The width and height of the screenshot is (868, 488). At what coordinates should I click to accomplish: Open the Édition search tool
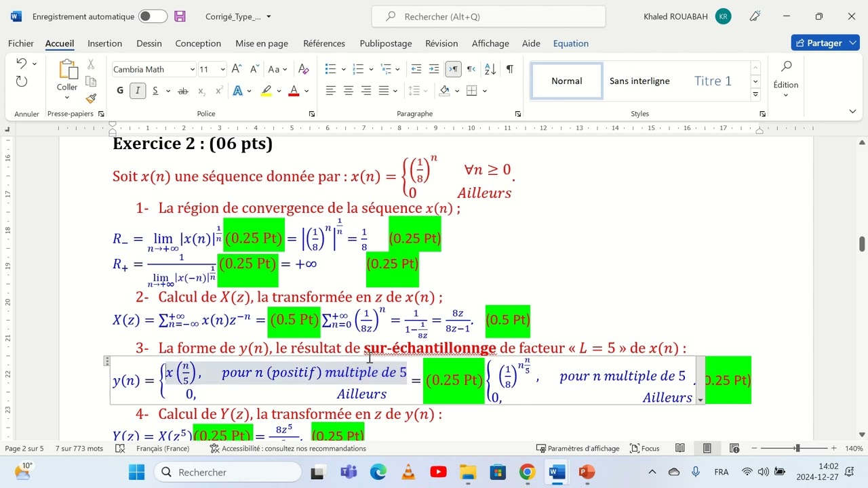tap(786, 76)
